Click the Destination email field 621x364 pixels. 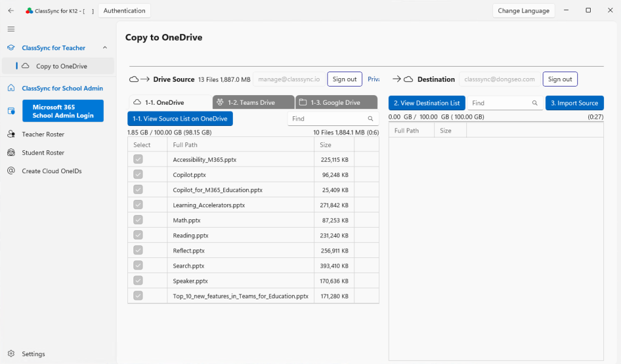tap(500, 79)
